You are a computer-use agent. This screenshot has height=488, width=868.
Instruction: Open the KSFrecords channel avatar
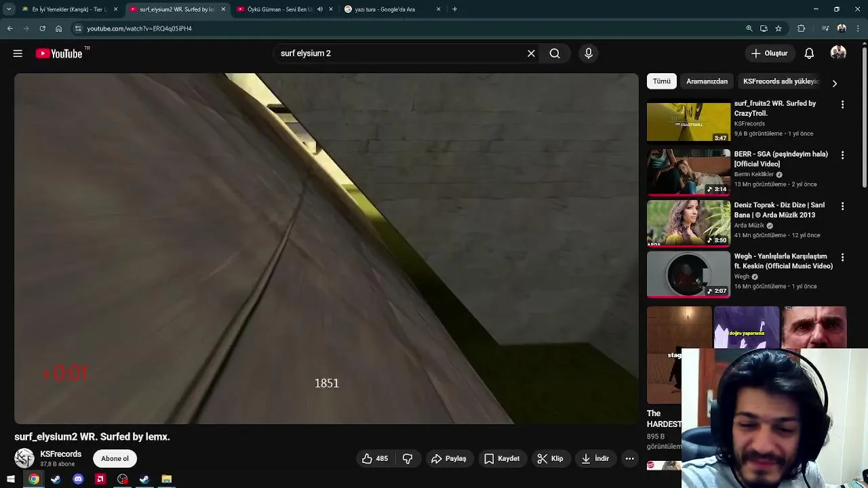point(24,459)
